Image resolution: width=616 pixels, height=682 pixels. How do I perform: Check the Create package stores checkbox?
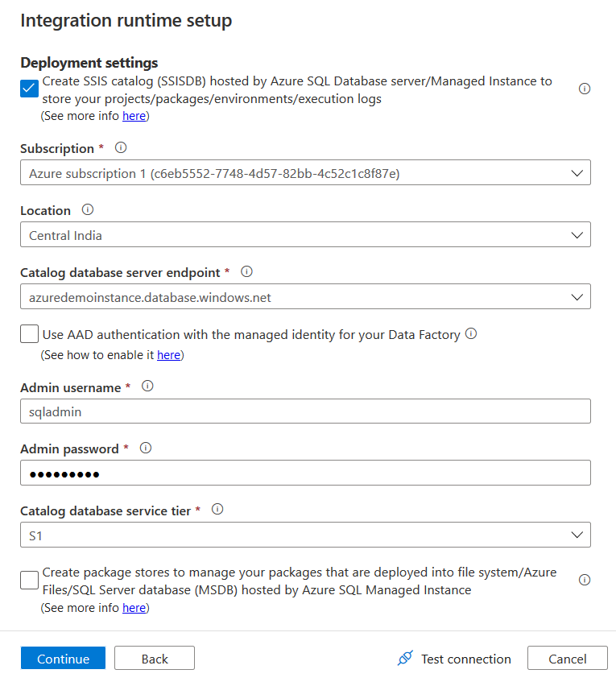29,580
